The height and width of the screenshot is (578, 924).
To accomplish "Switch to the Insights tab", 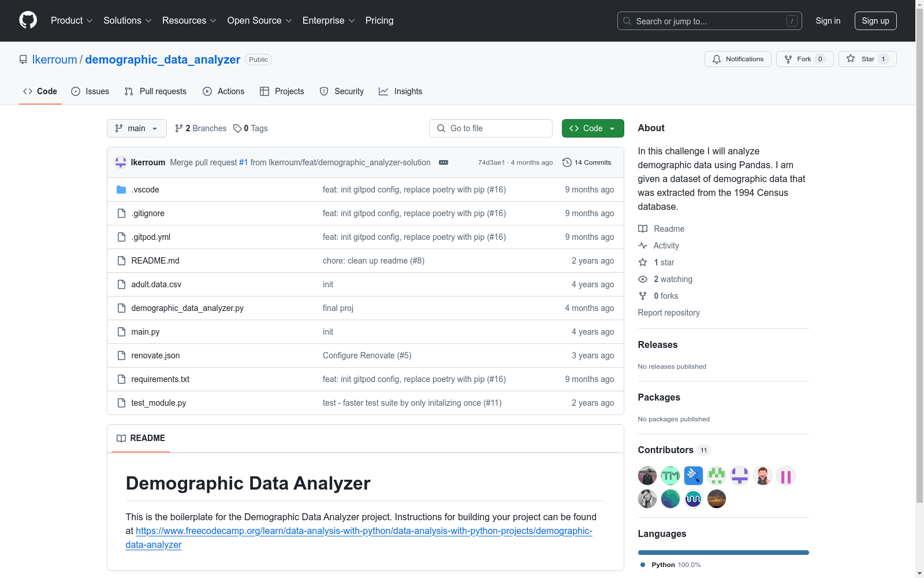I will [400, 91].
